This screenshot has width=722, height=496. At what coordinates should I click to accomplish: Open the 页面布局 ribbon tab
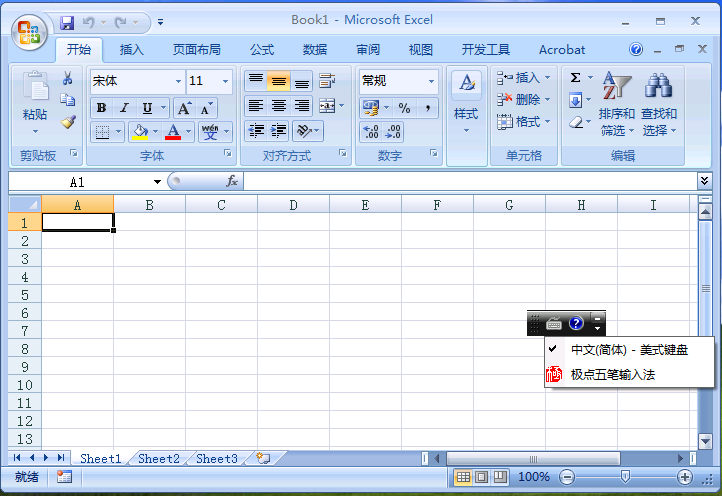coord(197,50)
